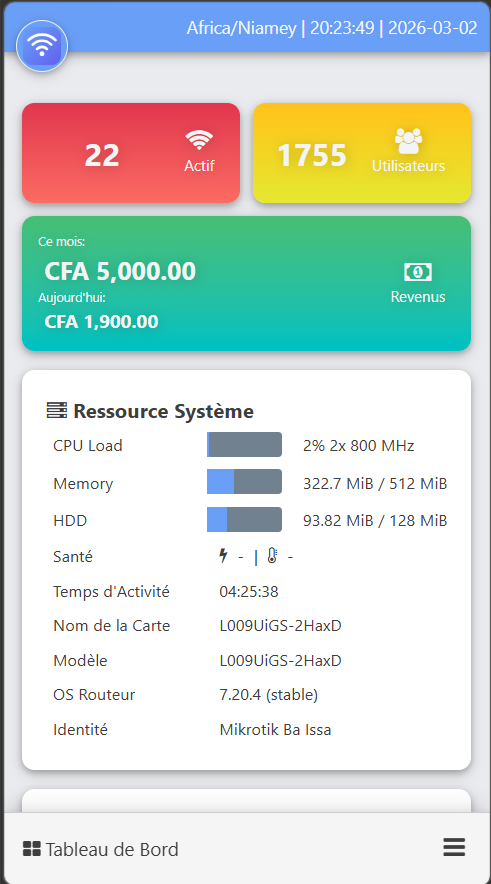Click the CPU Load progress bar
Screen dimensions: 491x884
244,445
